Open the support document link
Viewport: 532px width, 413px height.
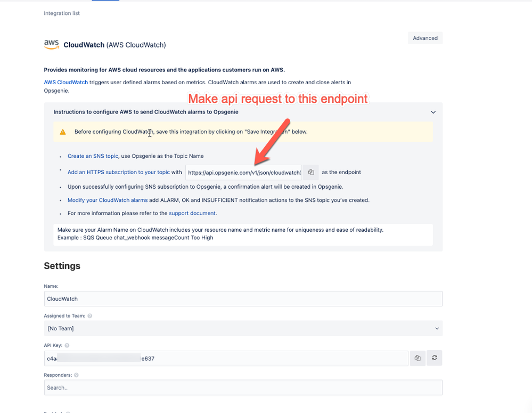click(192, 213)
